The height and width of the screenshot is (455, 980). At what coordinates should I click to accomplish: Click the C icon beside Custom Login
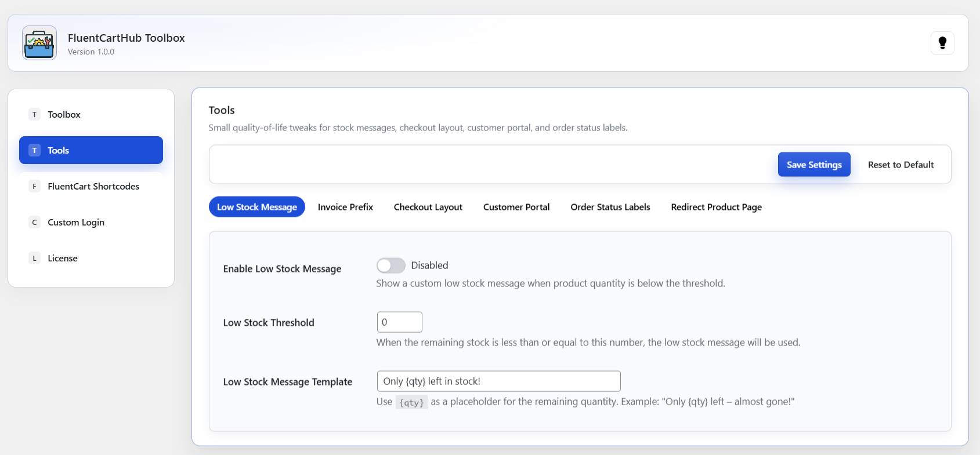pos(34,222)
